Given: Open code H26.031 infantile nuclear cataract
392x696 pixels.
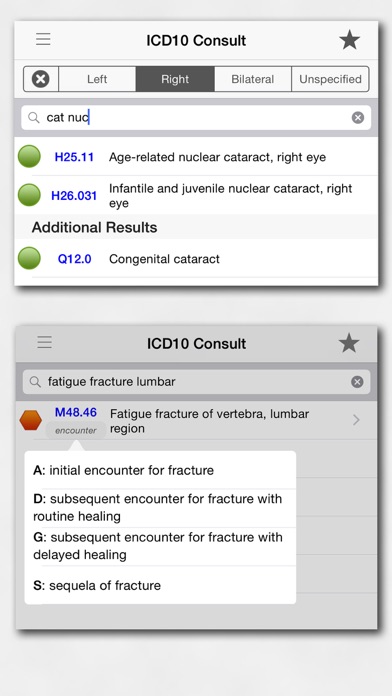Looking at the screenshot, I should [196, 195].
